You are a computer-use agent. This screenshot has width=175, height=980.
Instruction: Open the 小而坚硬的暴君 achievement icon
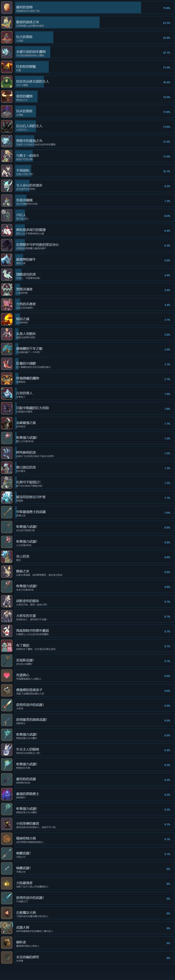pyautogui.click(x=7, y=824)
